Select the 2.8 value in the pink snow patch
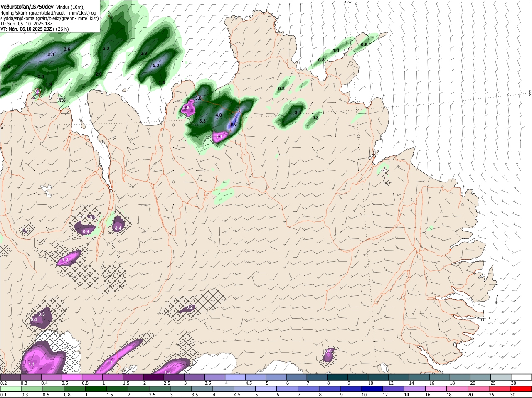 coord(186,108)
